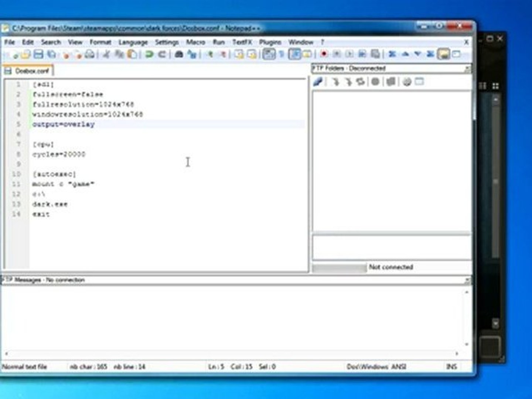Viewport: 532px width, 399px height.
Task: Click the Run Macro Multiple Times icon
Action: click(362, 54)
